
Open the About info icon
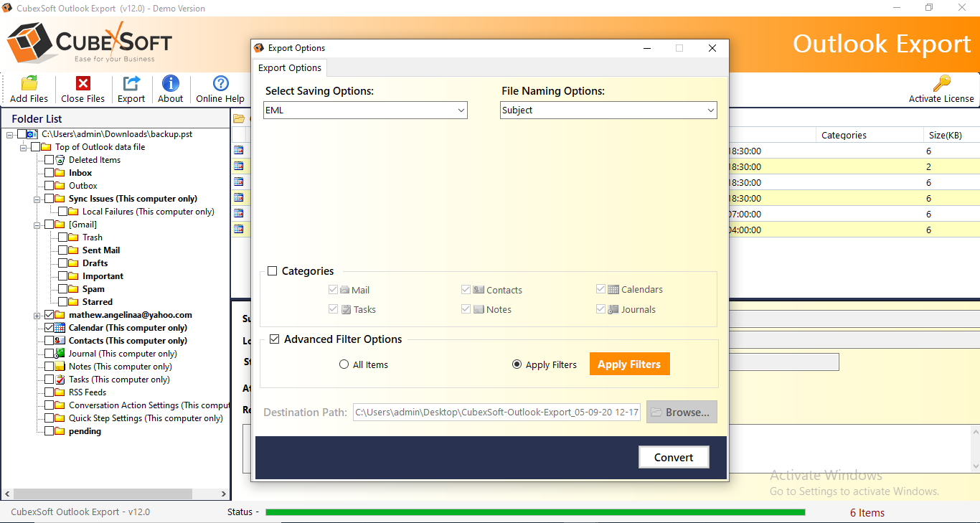pos(171,83)
